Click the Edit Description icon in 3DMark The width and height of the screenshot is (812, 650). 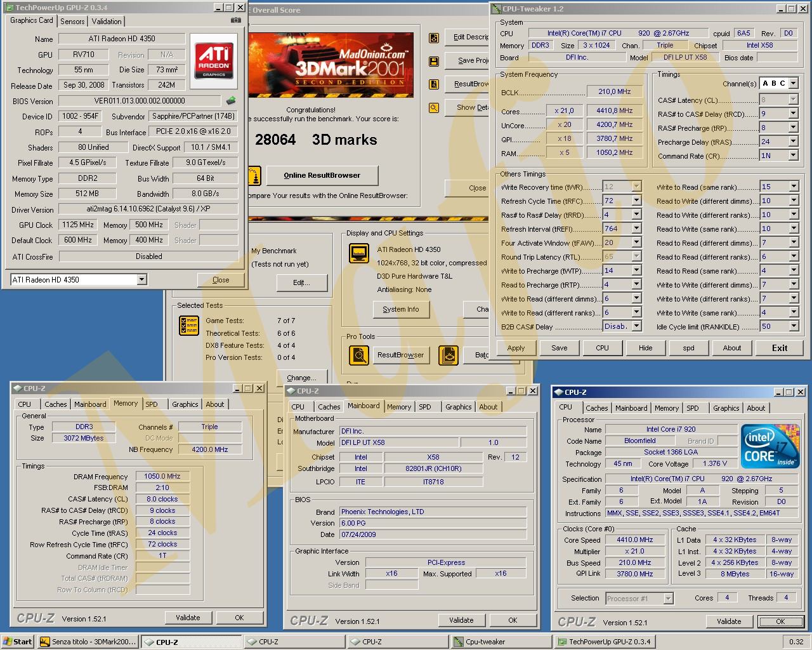(434, 38)
